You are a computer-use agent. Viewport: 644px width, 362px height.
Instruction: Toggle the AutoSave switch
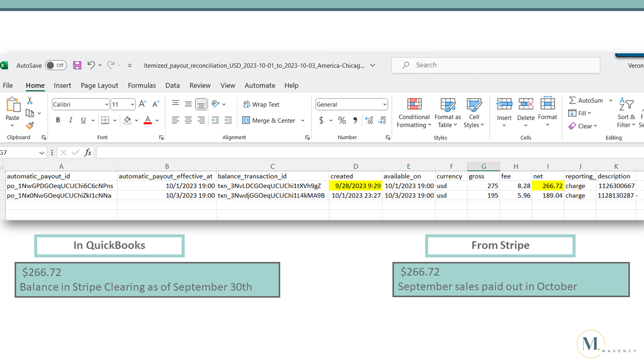coord(56,65)
